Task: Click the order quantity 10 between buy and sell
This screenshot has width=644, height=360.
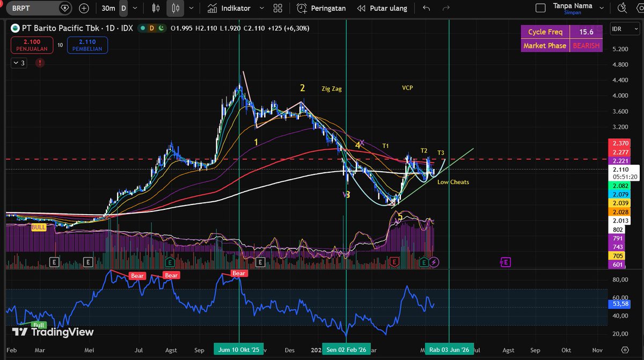Action: point(61,45)
